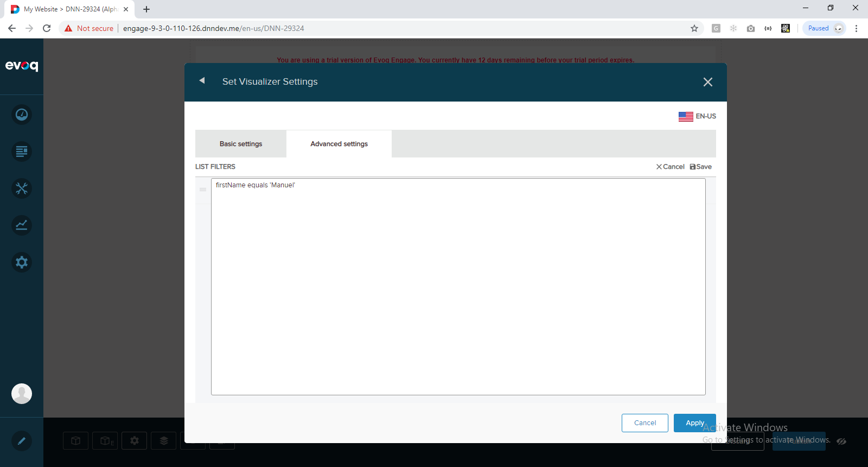Image resolution: width=868 pixels, height=467 pixels.
Task: Open the Chrome three-dot menu
Action: click(x=857, y=28)
